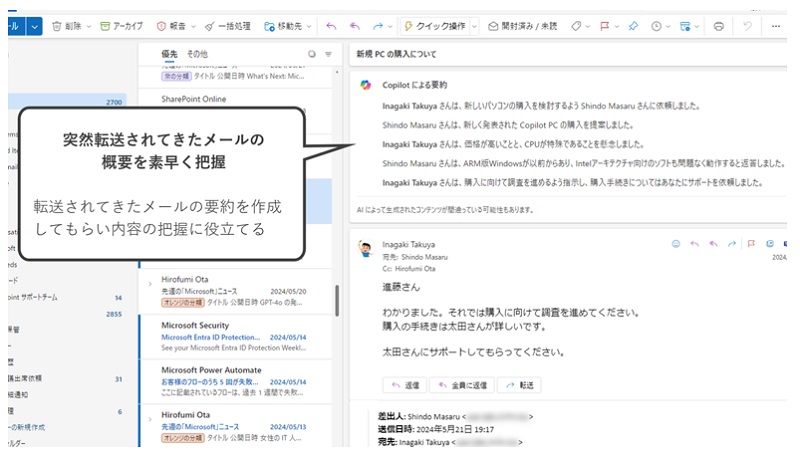Open the toolbar overflow (…) menu
This screenshot has height=460, width=800.
[776, 26]
